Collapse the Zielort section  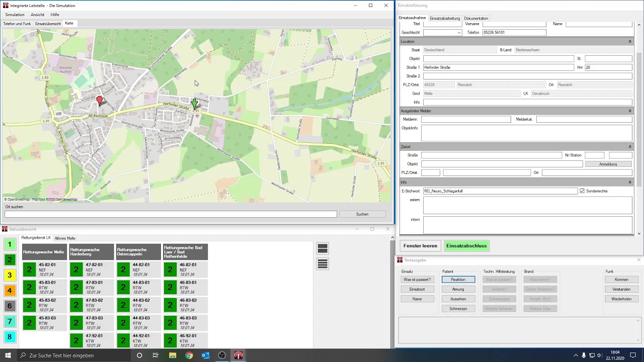(x=629, y=147)
